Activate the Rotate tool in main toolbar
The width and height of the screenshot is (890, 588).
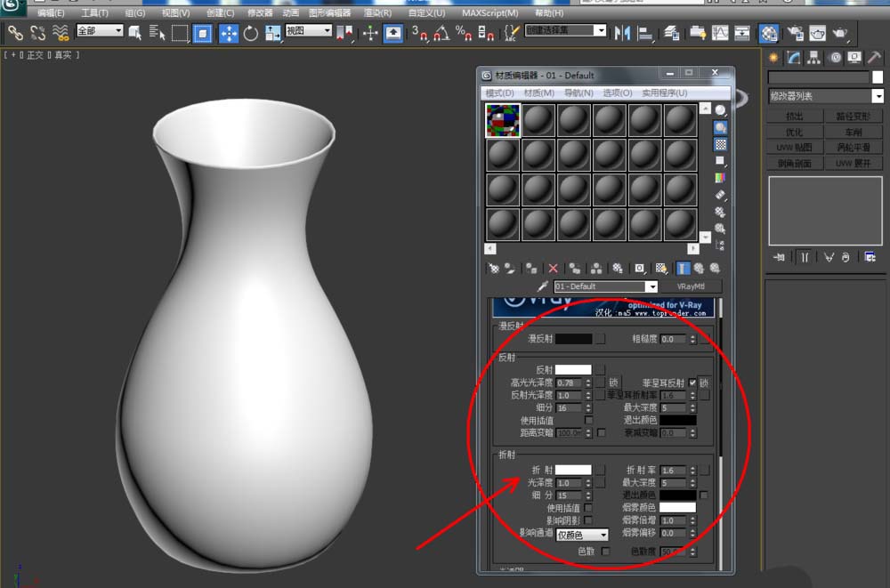250,33
